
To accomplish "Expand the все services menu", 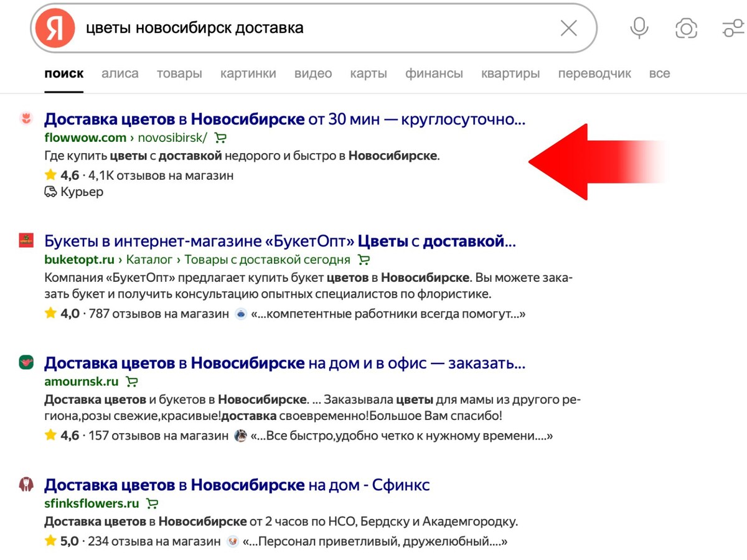I will click(x=659, y=73).
